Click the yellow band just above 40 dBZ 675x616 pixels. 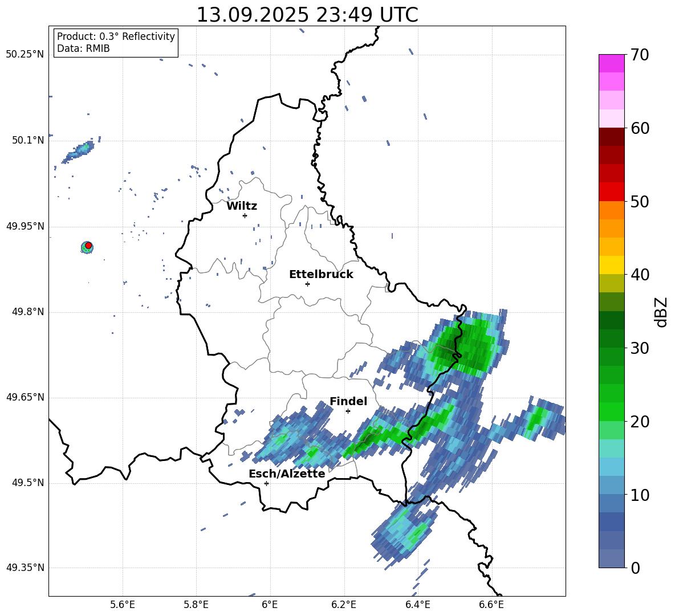(x=611, y=265)
